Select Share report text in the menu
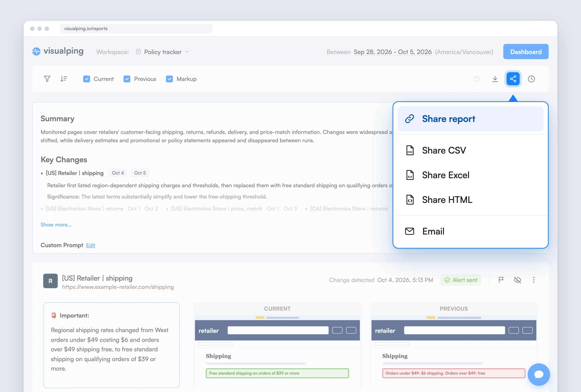 pos(448,119)
